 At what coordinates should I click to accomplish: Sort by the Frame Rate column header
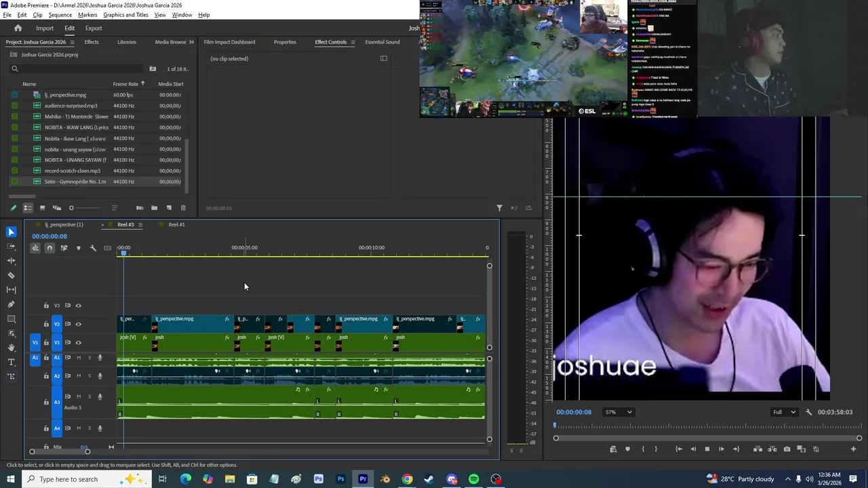tap(125, 84)
